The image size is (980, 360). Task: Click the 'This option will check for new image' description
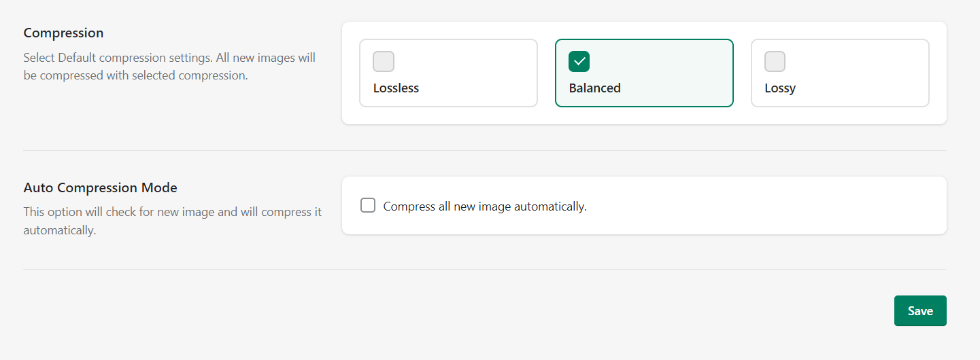pyautogui.click(x=173, y=221)
